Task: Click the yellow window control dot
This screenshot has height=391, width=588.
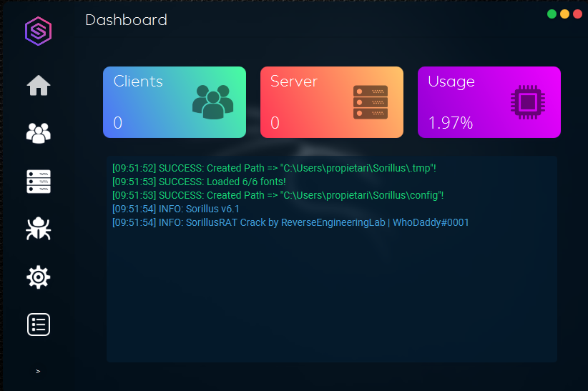Action: click(x=564, y=14)
